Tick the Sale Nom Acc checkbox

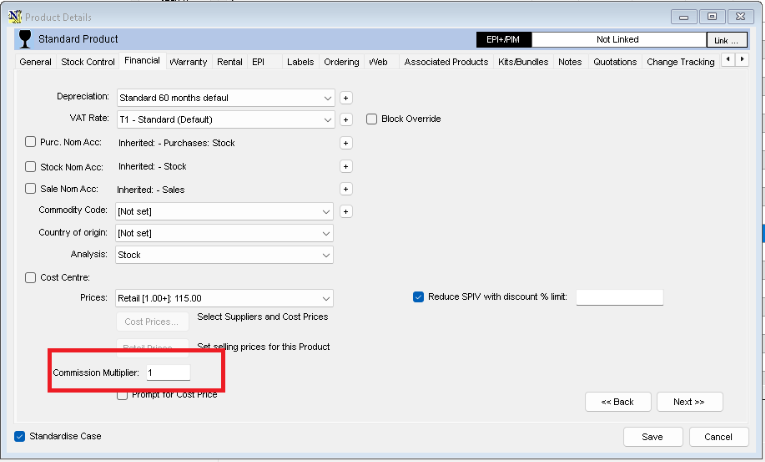click(30, 188)
